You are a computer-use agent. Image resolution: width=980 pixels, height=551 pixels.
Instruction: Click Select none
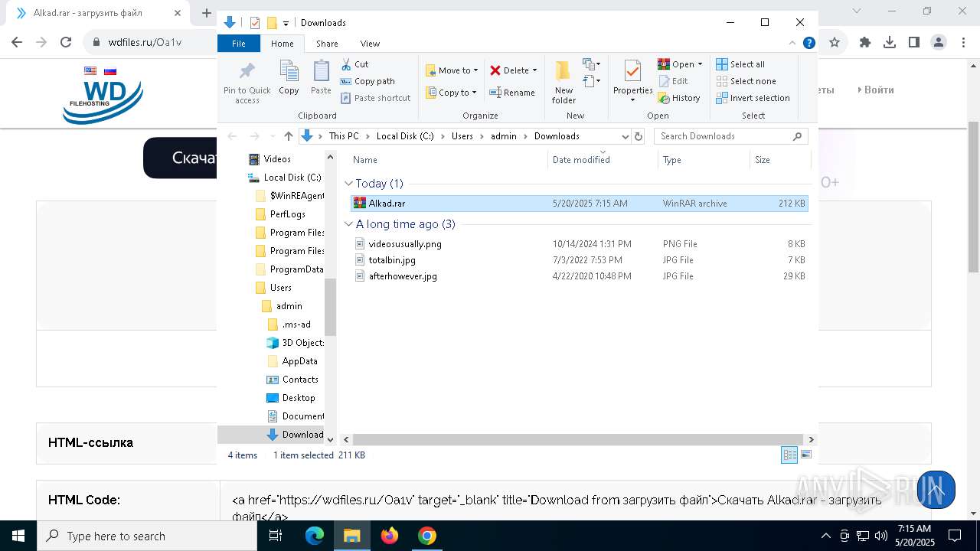click(x=746, y=81)
